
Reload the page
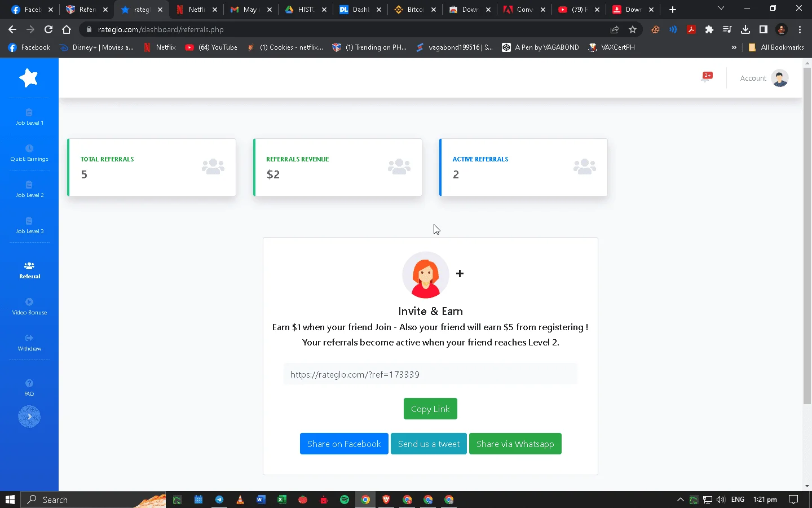pos(48,29)
